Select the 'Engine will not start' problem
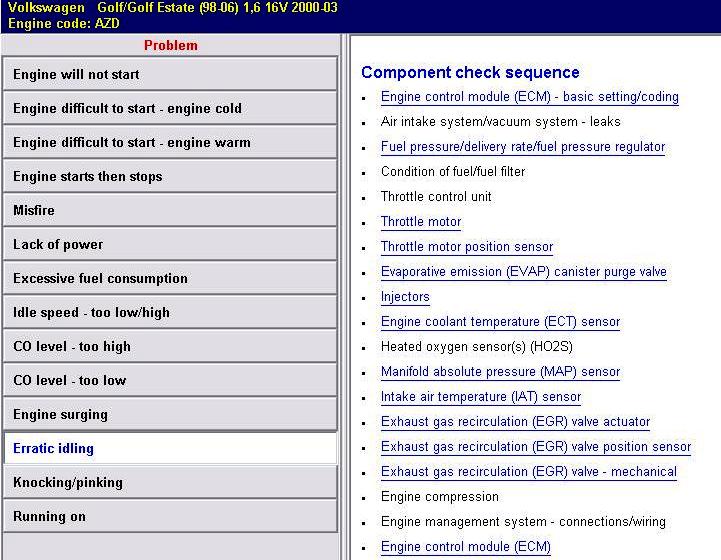Viewport: 721px width, 560px height. click(x=170, y=74)
